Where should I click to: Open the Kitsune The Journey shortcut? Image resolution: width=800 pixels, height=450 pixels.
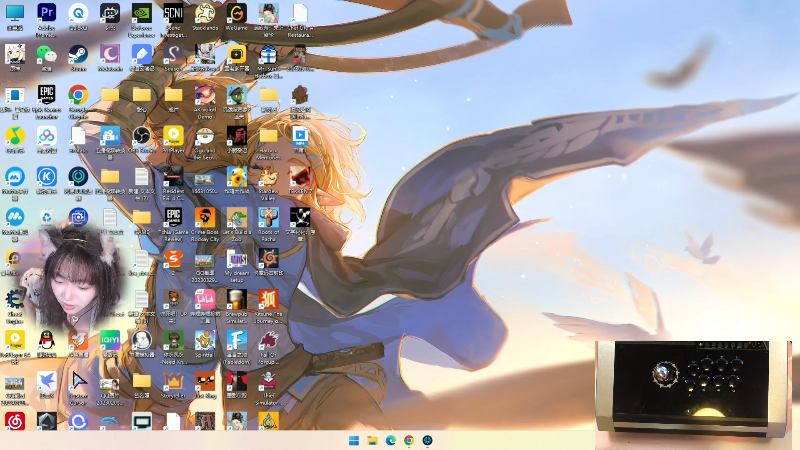pyautogui.click(x=268, y=299)
